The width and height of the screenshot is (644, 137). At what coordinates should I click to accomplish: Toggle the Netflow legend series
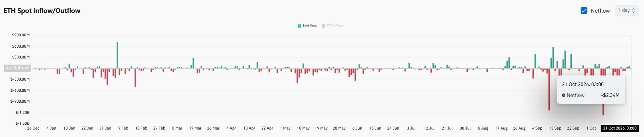(x=307, y=26)
